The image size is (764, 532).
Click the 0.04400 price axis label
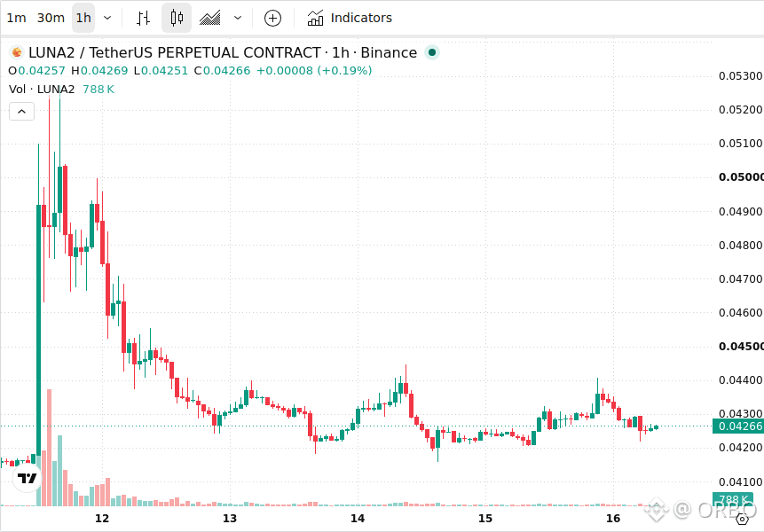tap(741, 380)
